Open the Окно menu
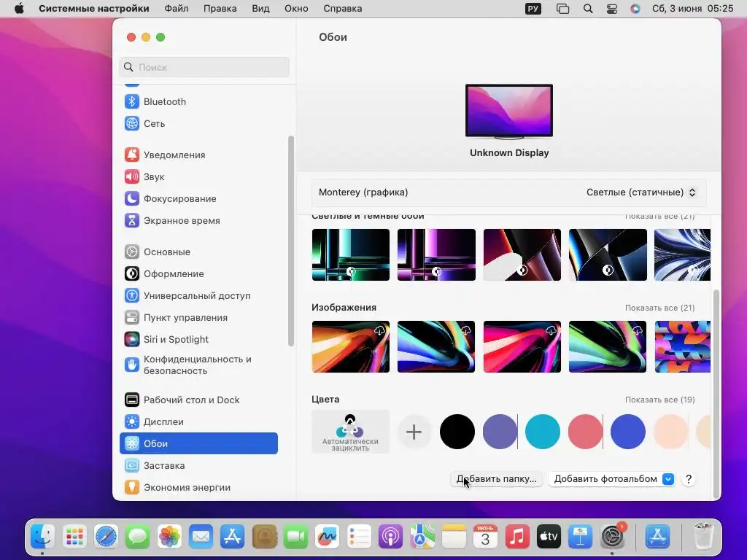Screen dimensions: 747x560 click(x=296, y=9)
